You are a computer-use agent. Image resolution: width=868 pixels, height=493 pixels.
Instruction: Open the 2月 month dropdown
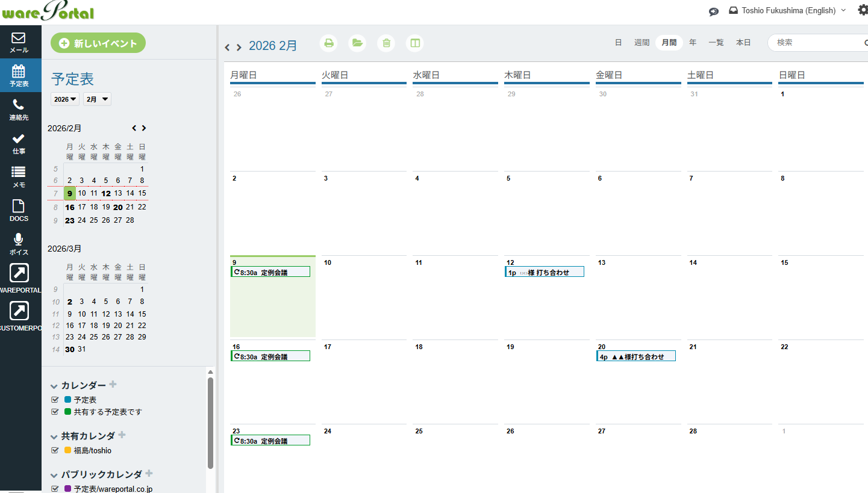pyautogui.click(x=97, y=99)
